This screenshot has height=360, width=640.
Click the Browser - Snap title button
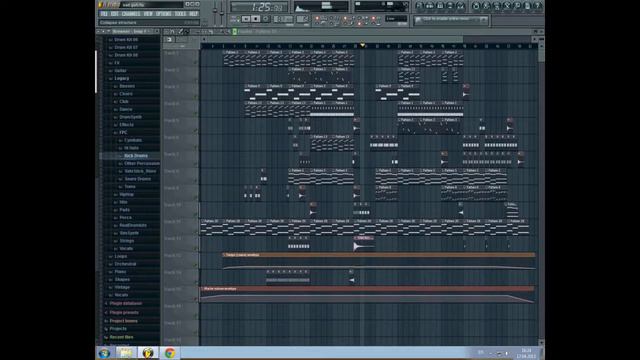[x=130, y=31]
